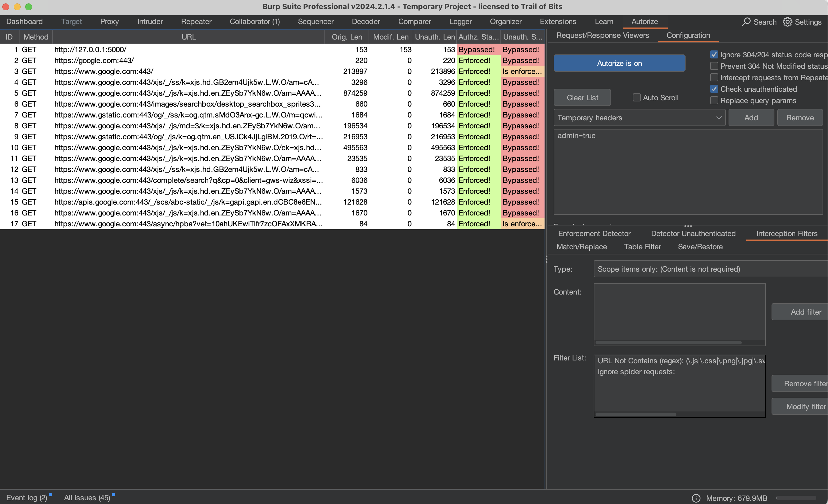Image resolution: width=828 pixels, height=504 pixels.
Task: Disable Ignore 304/204 status code checkbox
Action: click(x=714, y=54)
